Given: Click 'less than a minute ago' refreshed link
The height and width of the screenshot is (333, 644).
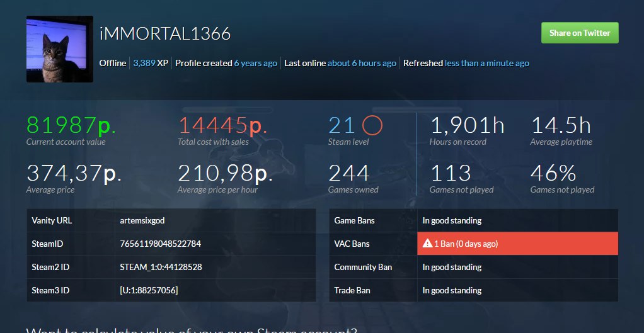Looking at the screenshot, I should pyautogui.click(x=486, y=63).
